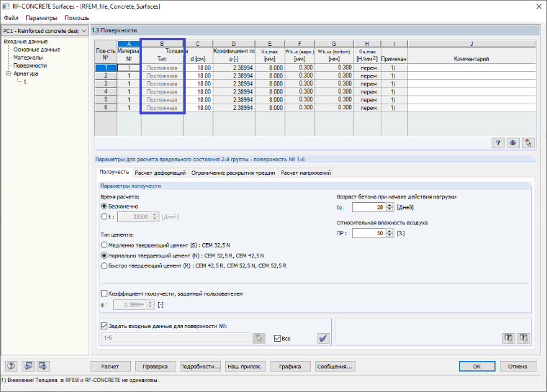The image size is (547, 392).
Task: Select table row header for surface 4
Action: (x=106, y=92)
